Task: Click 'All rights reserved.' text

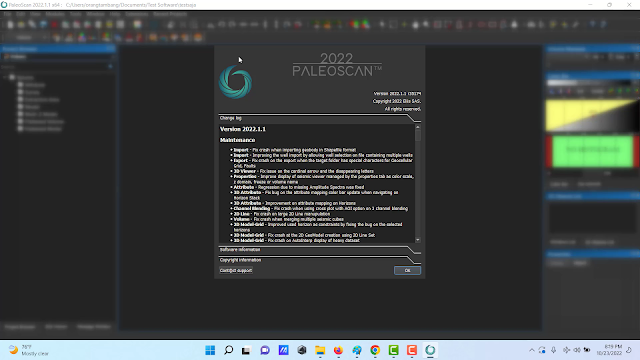Action: pos(402,109)
